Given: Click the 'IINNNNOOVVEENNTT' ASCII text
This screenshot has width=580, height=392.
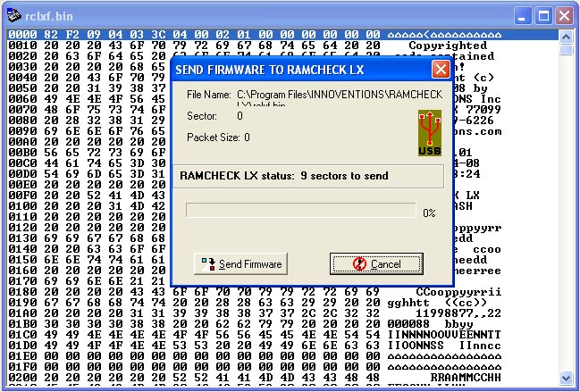Looking at the screenshot, I should point(444,335).
